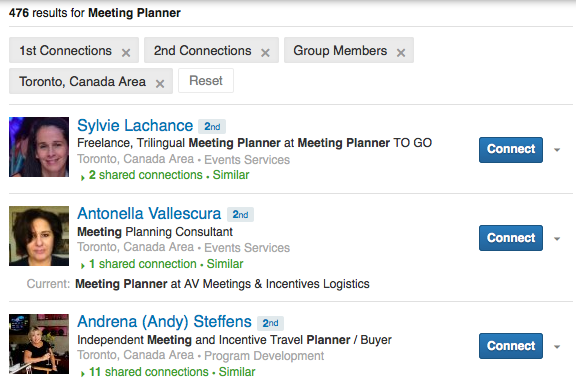Viewport: 576px width, 386px height.
Task: Find people similar to Antonella Vallescura
Action: click(x=225, y=264)
